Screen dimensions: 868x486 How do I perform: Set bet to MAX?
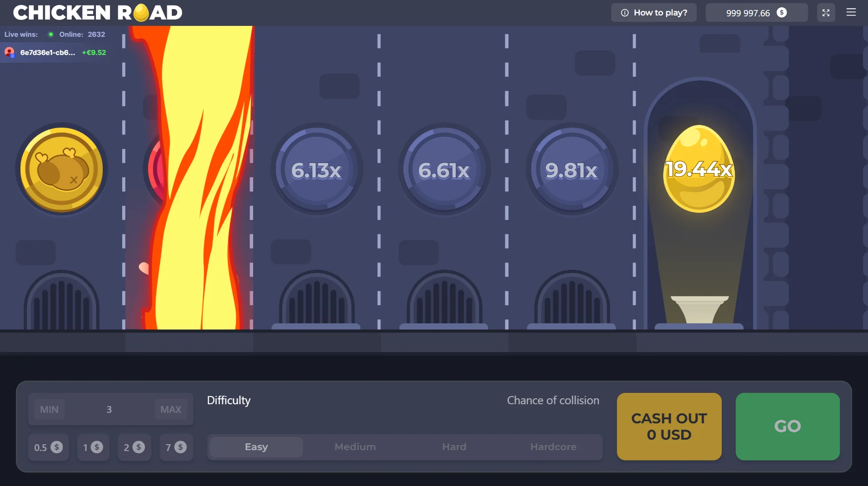coord(171,409)
